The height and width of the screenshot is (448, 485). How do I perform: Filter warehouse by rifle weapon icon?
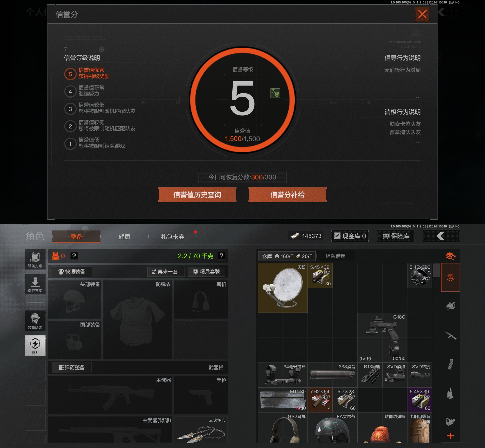click(x=450, y=335)
